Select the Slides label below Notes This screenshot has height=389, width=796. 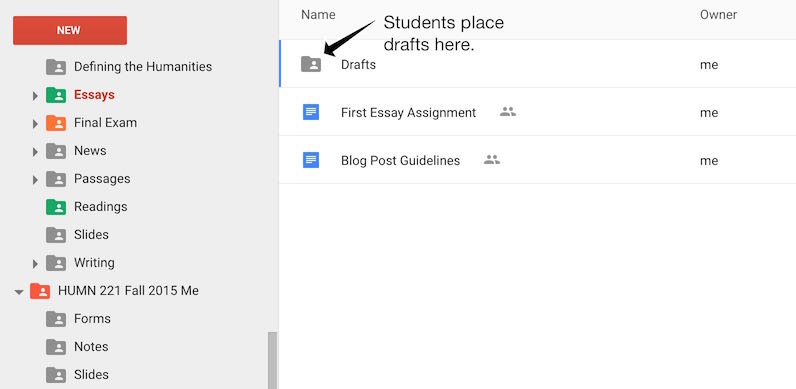click(x=91, y=374)
